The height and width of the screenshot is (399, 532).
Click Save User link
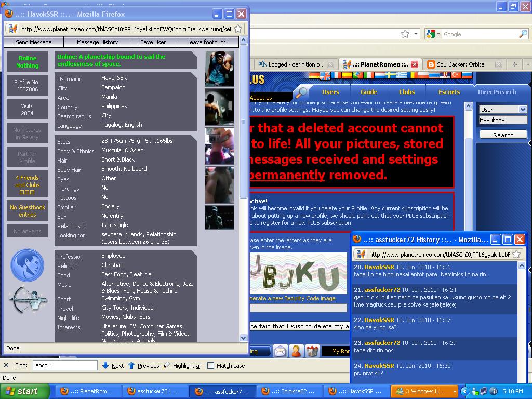point(153,42)
